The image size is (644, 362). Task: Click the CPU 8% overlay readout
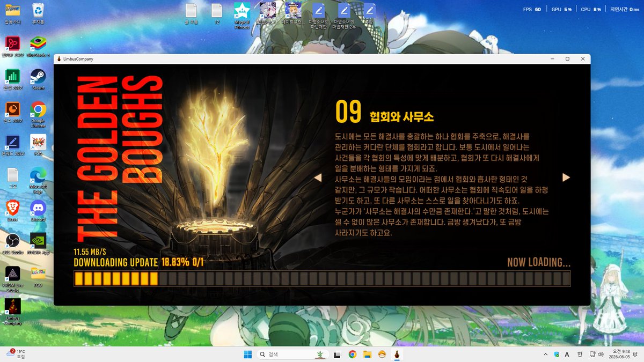(591, 9)
